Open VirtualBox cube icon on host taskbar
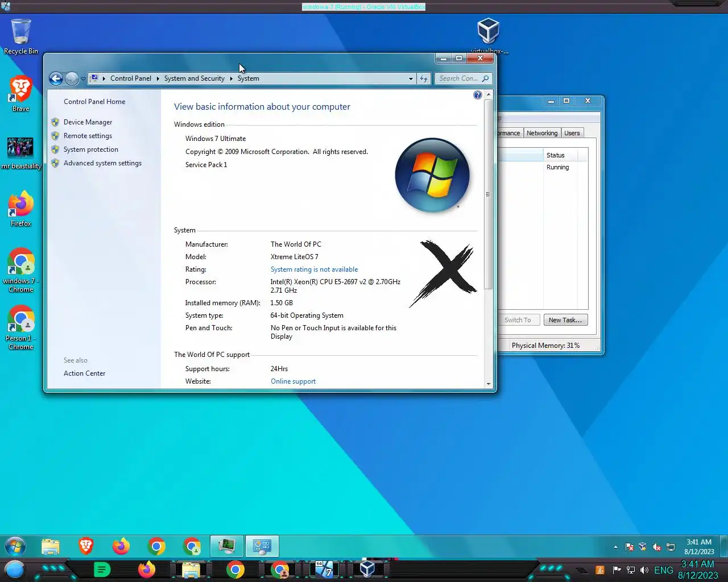Screen dimensions: 728x582 point(367,569)
